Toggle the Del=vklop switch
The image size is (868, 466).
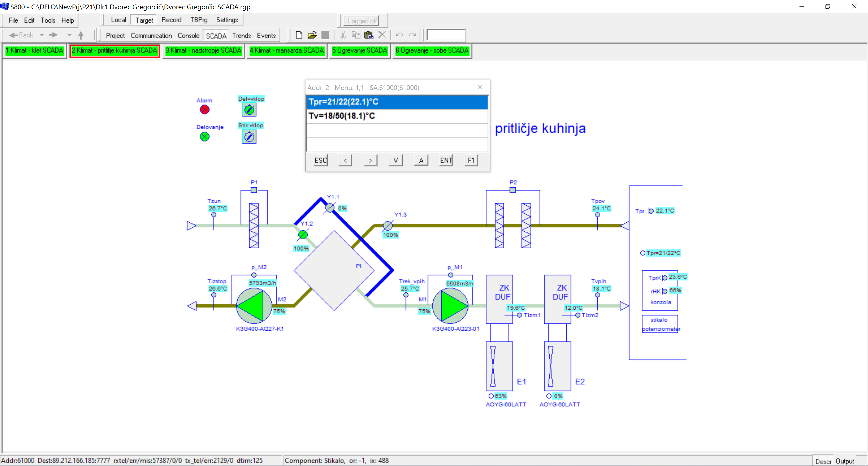pos(249,110)
